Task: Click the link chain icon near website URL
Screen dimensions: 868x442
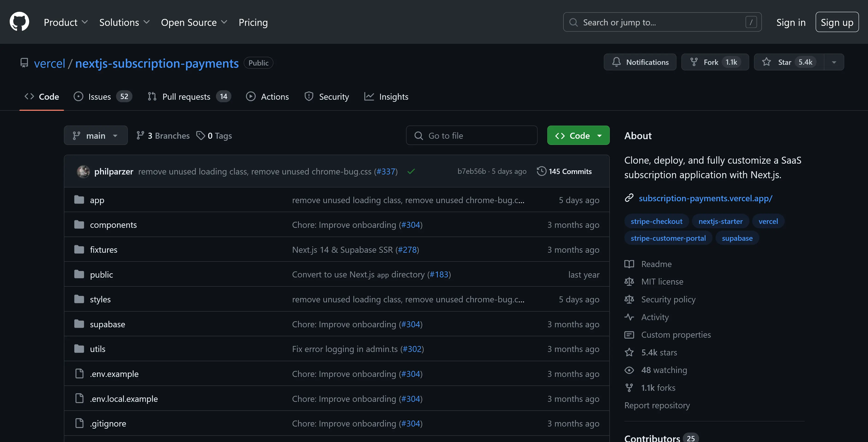Action: click(629, 198)
